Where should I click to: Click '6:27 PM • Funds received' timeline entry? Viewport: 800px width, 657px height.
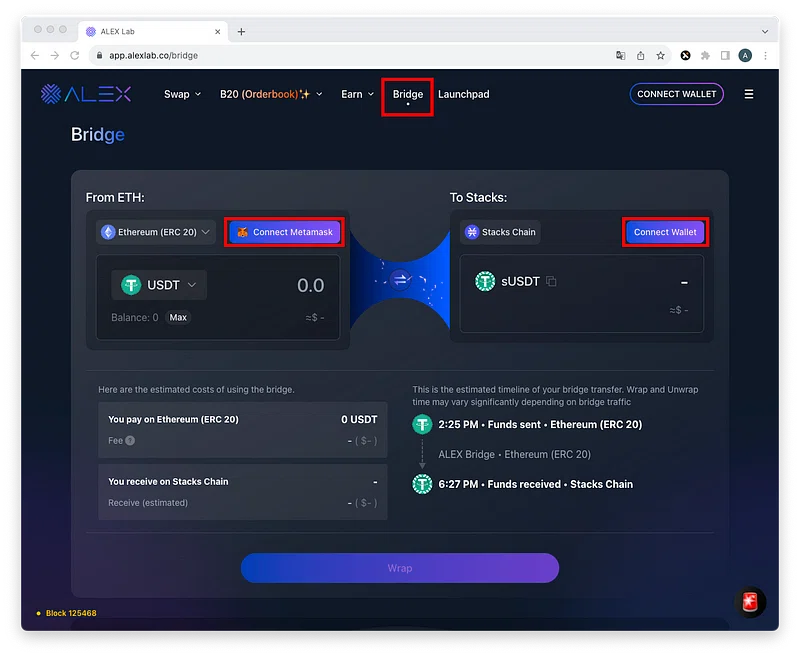click(535, 484)
